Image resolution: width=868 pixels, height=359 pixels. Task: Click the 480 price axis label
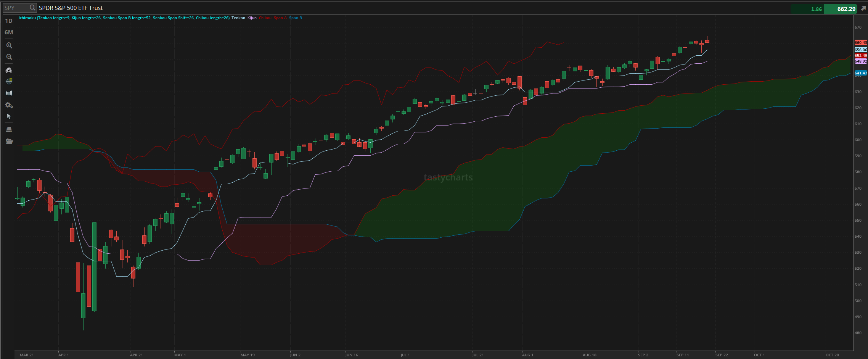(858, 333)
